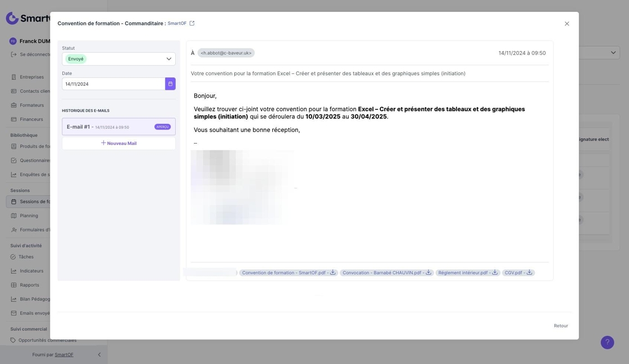Open the Statut dropdown showing Envoyé
Viewport: 629px width, 364px height.
pos(118,59)
